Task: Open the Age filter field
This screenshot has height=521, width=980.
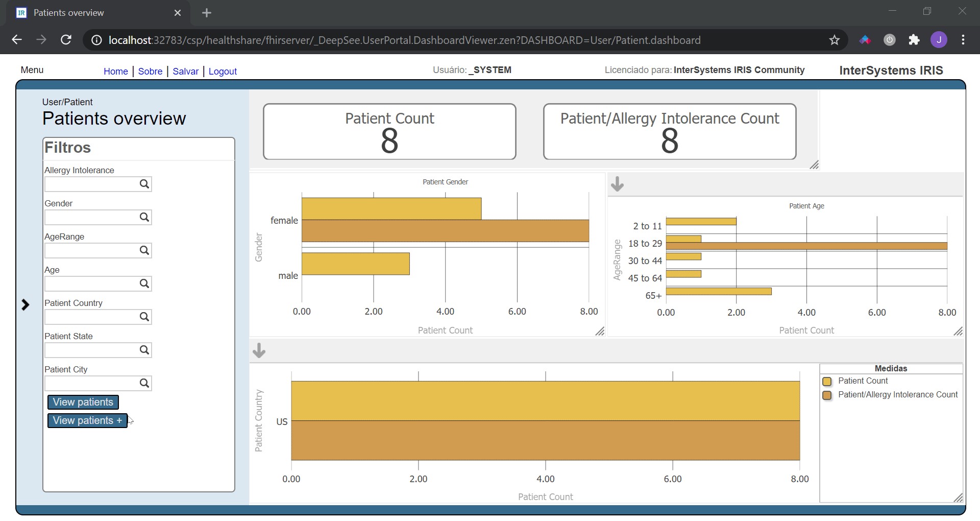Action: coord(91,283)
